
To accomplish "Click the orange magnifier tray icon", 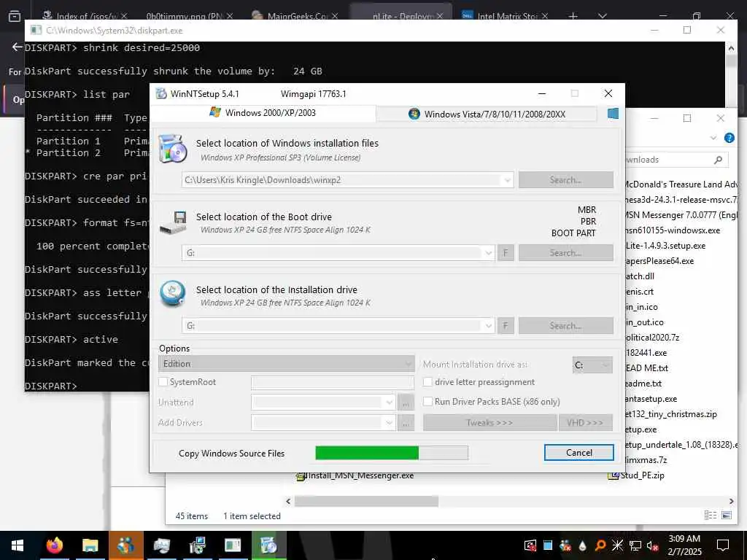I will coord(600,545).
